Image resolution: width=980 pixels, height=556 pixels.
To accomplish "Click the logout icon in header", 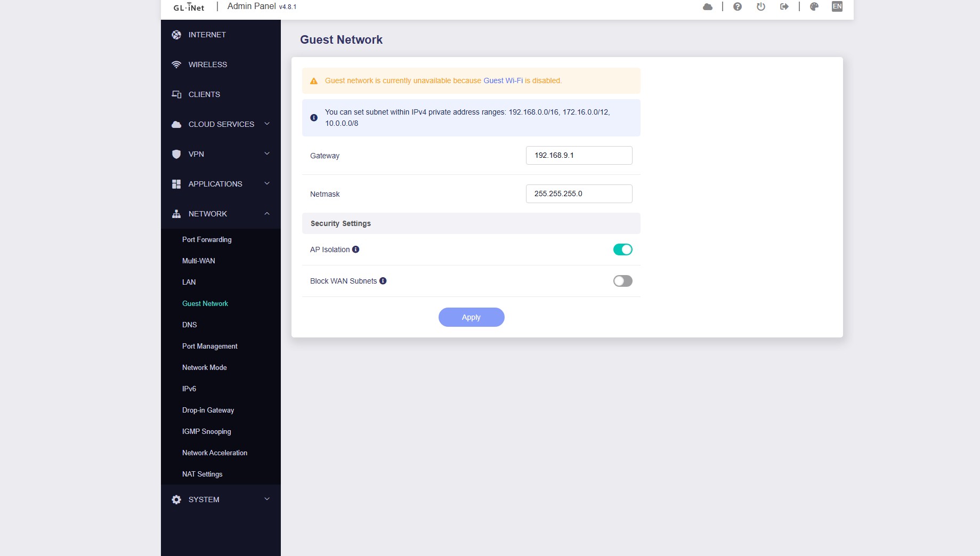I will [784, 6].
